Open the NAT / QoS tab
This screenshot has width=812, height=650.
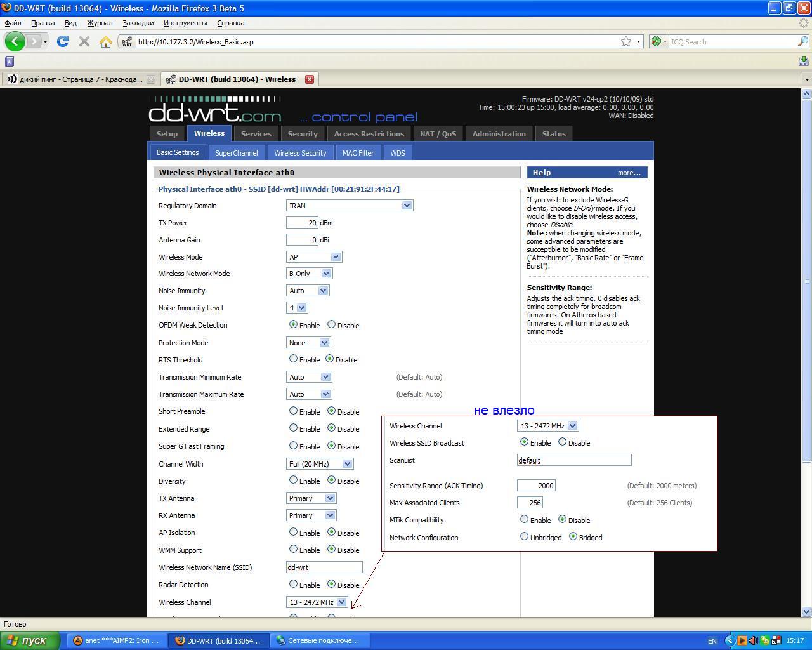tap(438, 134)
